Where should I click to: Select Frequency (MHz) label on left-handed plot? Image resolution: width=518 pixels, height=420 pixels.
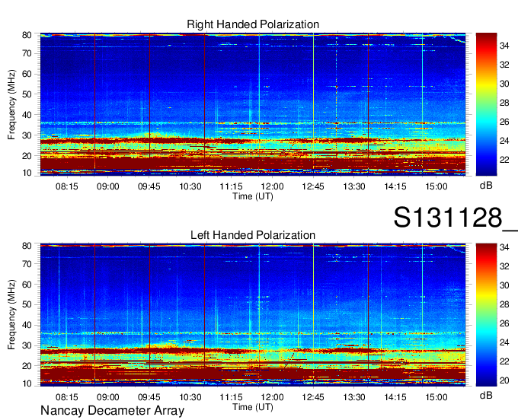coord(11,315)
